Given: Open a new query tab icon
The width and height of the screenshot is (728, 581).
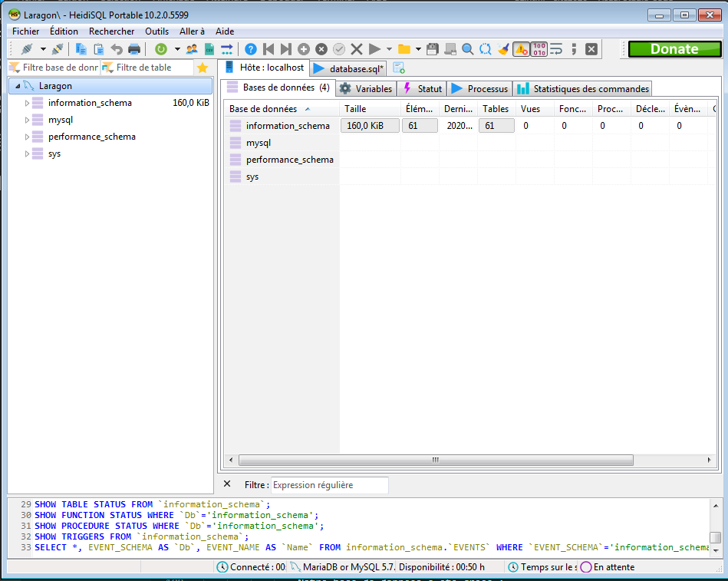Looking at the screenshot, I should [399, 68].
